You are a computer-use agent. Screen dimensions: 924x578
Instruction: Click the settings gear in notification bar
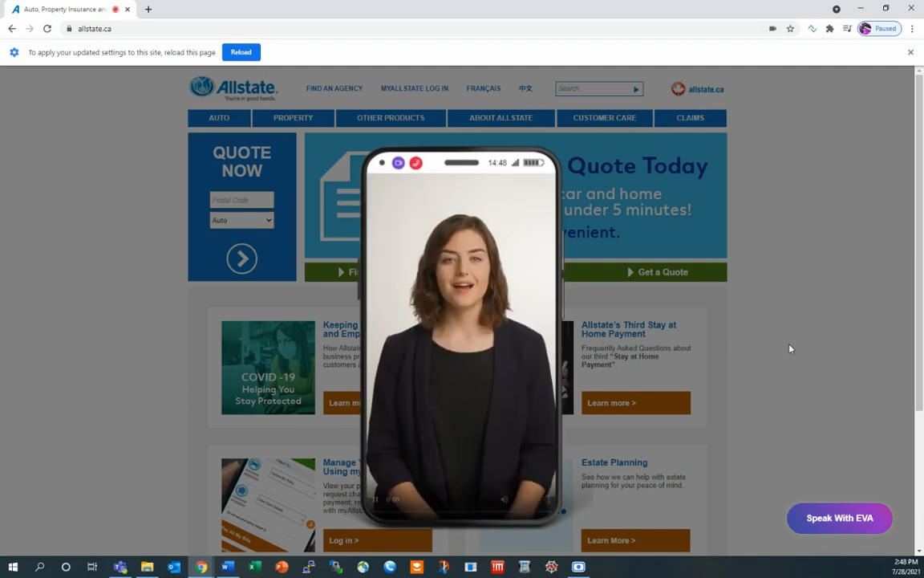coord(14,52)
